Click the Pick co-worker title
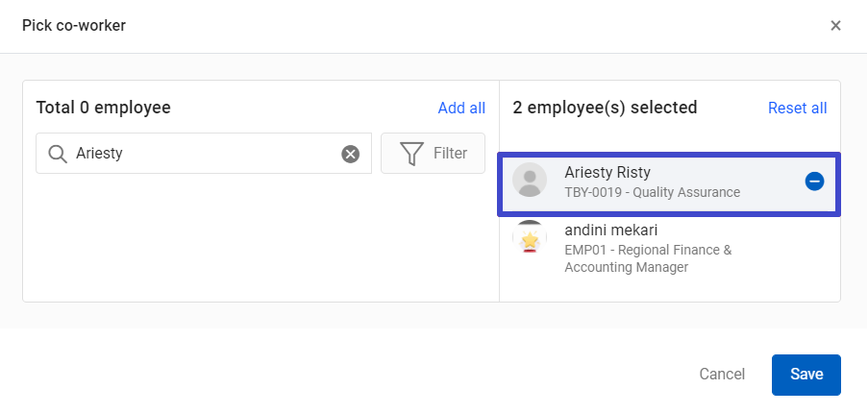This screenshot has width=868, height=413. pos(74,25)
